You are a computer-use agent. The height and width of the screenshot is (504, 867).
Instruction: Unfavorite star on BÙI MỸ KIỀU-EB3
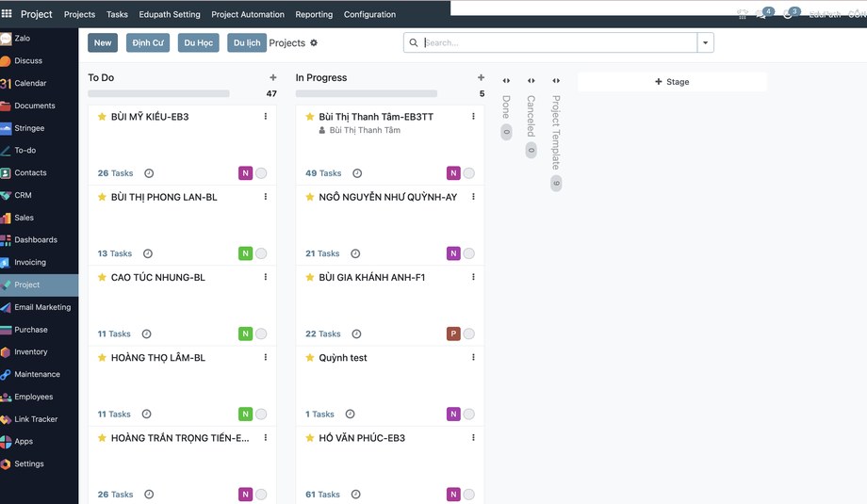[102, 117]
